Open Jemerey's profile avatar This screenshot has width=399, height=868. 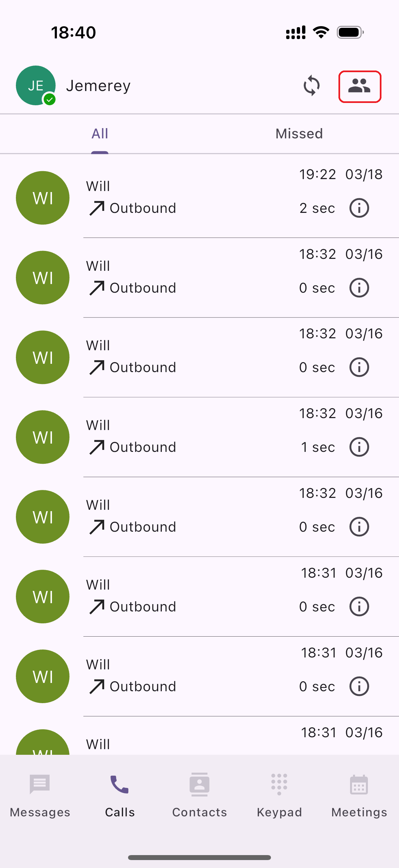[35, 85]
